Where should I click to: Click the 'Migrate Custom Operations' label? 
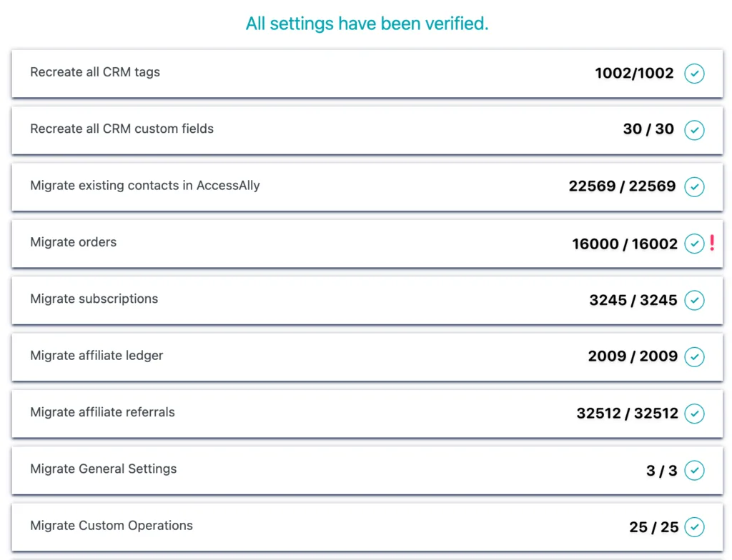(x=112, y=526)
